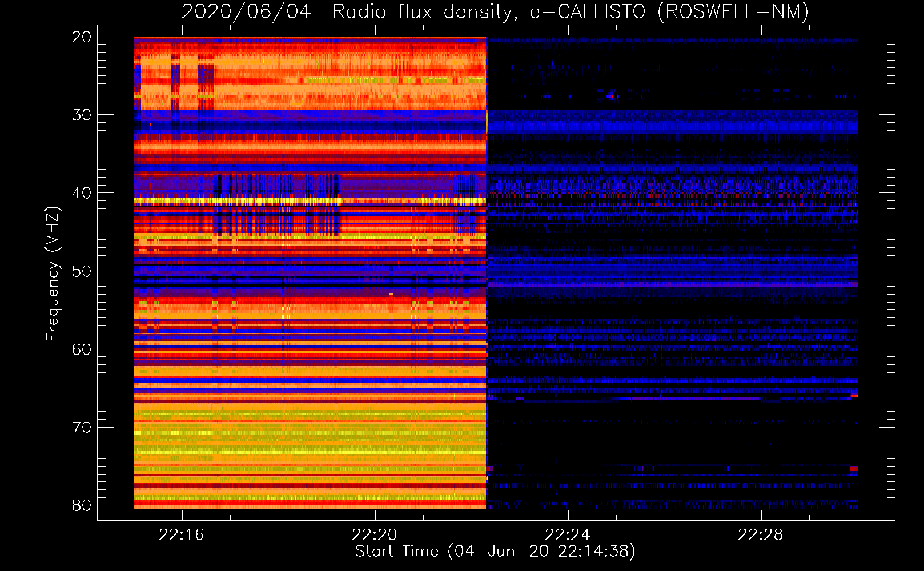Click the 'Frequency (MHZ)' axis label

(53, 274)
